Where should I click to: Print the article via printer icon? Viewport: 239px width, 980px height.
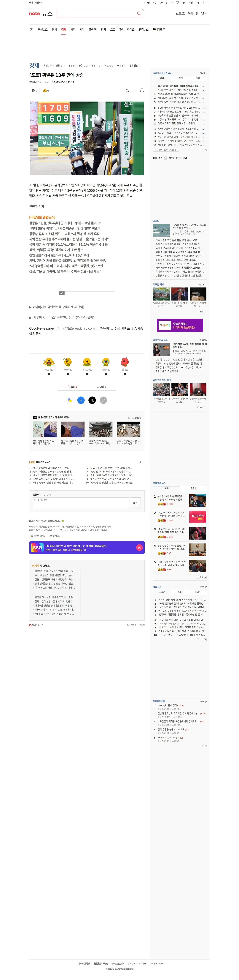(x=142, y=90)
